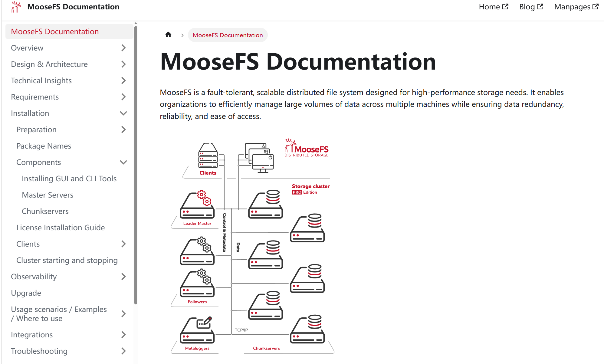Expand the Troubleshooting section chevron
The height and width of the screenshot is (364, 604).
click(123, 351)
